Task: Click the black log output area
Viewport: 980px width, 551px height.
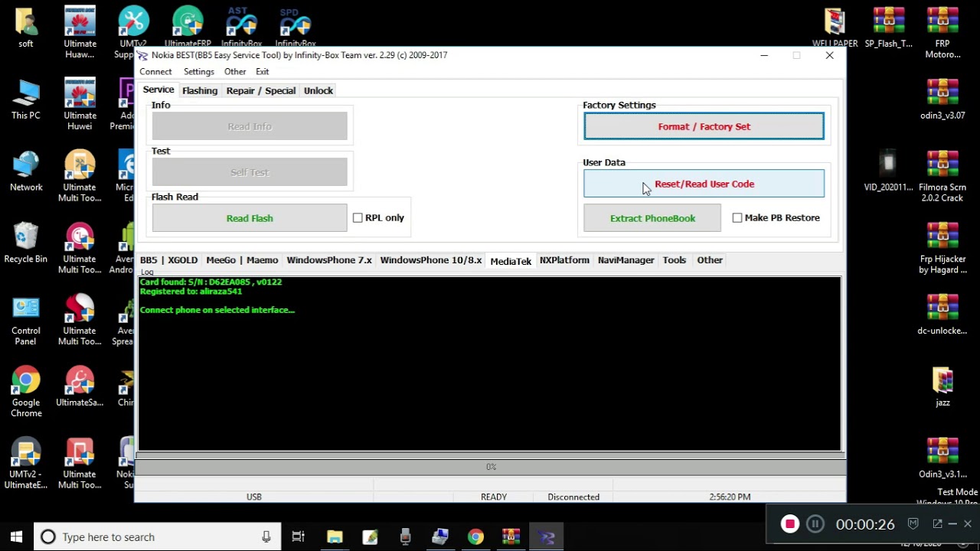Action: click(489, 364)
